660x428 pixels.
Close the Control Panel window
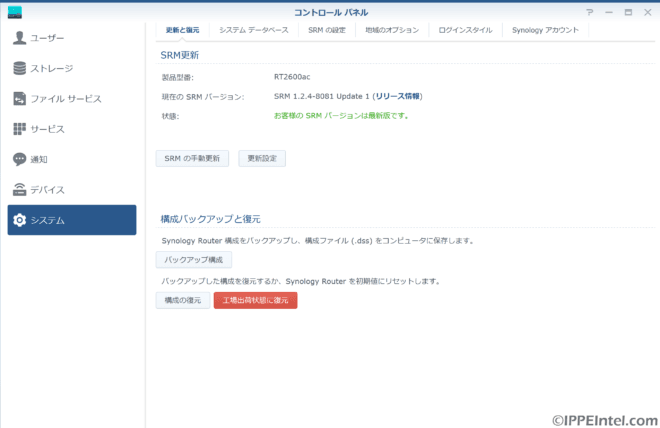pyautogui.click(x=648, y=12)
